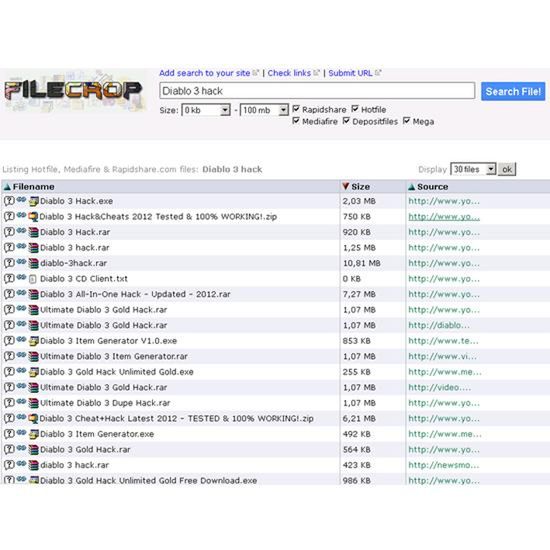Click external link icon after Add search to your site

click(255, 73)
